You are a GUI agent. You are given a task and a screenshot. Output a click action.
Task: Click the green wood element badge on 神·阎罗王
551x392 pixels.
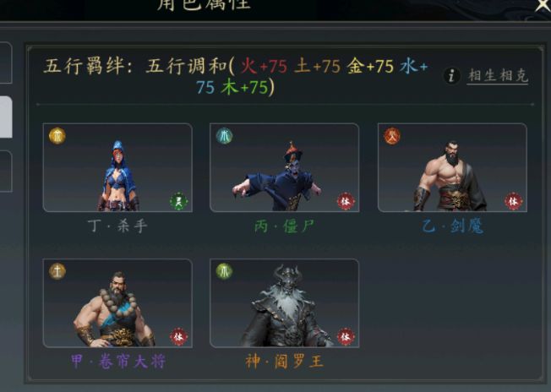pyautogui.click(x=224, y=271)
